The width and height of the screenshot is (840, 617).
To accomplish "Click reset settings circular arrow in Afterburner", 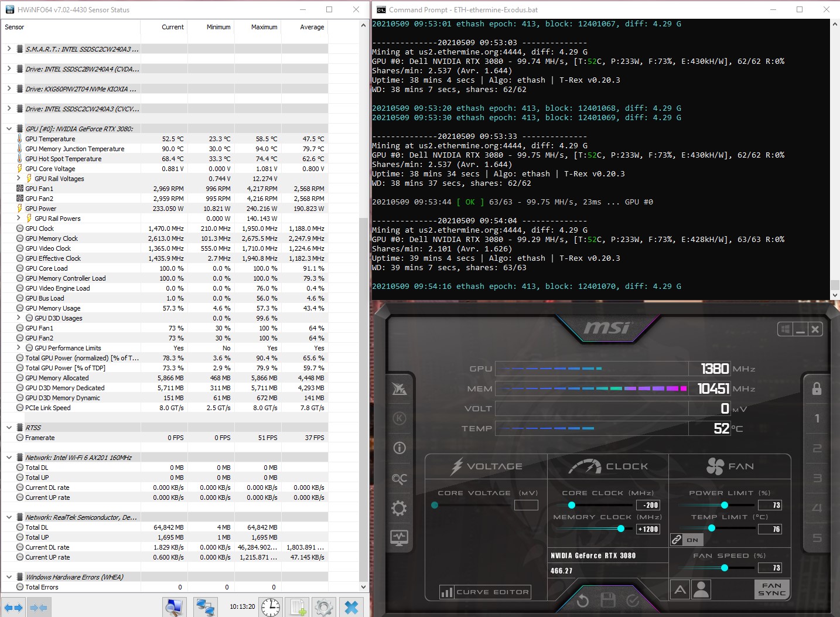I will (582, 601).
